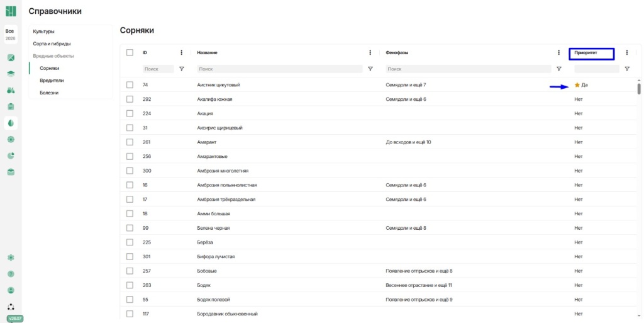Open the Культуры directory link
The width and height of the screenshot is (644, 323).
click(x=44, y=31)
